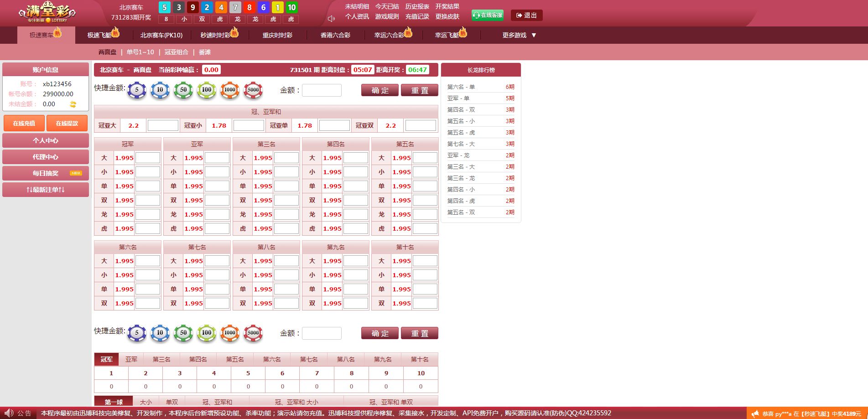The height and width of the screenshot is (419, 868).
Task: Pick the top green 50 chip
Action: (183, 90)
